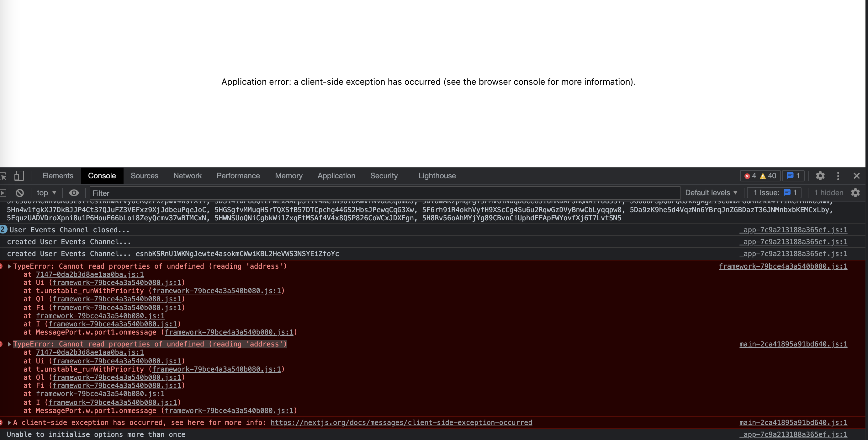Open the Next.js client-side exception docs link
The height and width of the screenshot is (440, 868).
[x=401, y=422]
